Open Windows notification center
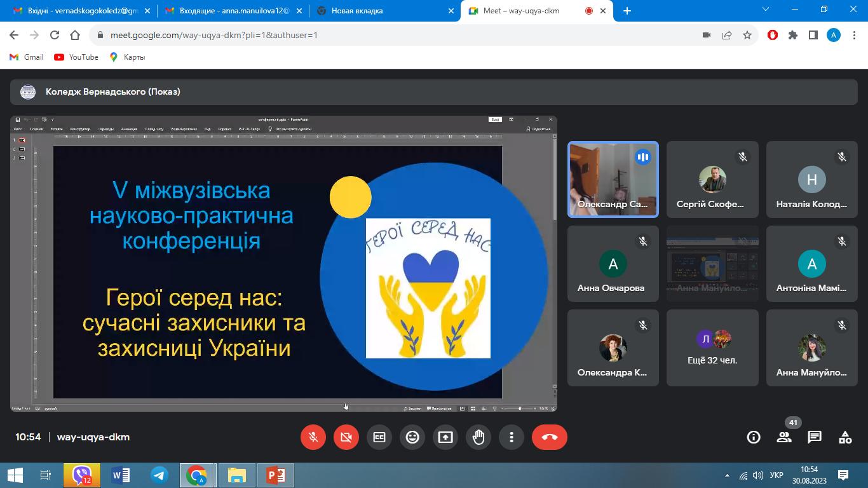The height and width of the screenshot is (488, 868). pyautogui.click(x=843, y=475)
